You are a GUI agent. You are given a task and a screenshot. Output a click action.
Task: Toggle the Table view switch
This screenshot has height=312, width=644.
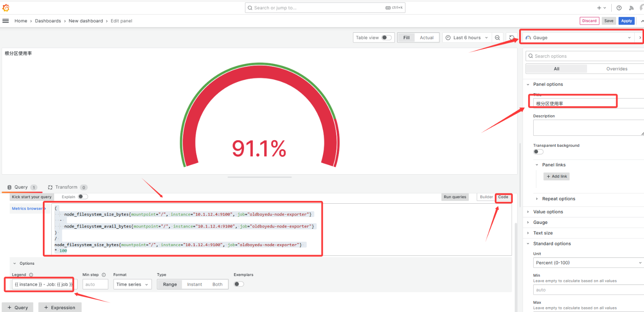click(x=386, y=38)
